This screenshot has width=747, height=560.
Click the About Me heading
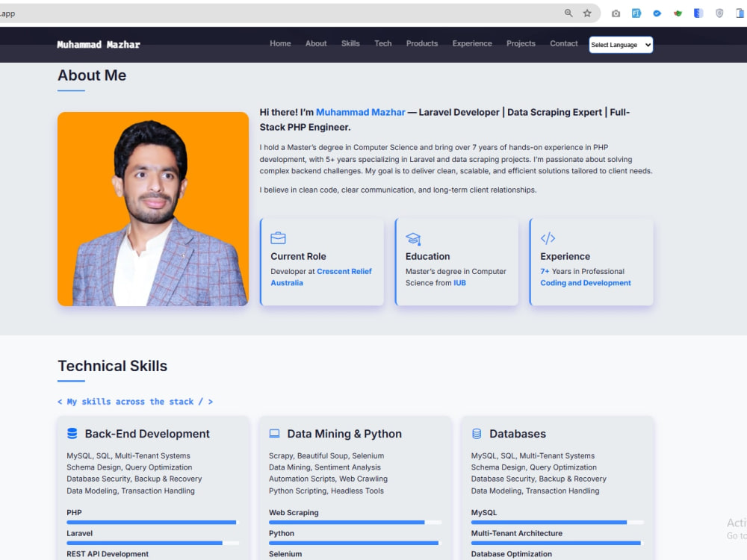(x=92, y=75)
